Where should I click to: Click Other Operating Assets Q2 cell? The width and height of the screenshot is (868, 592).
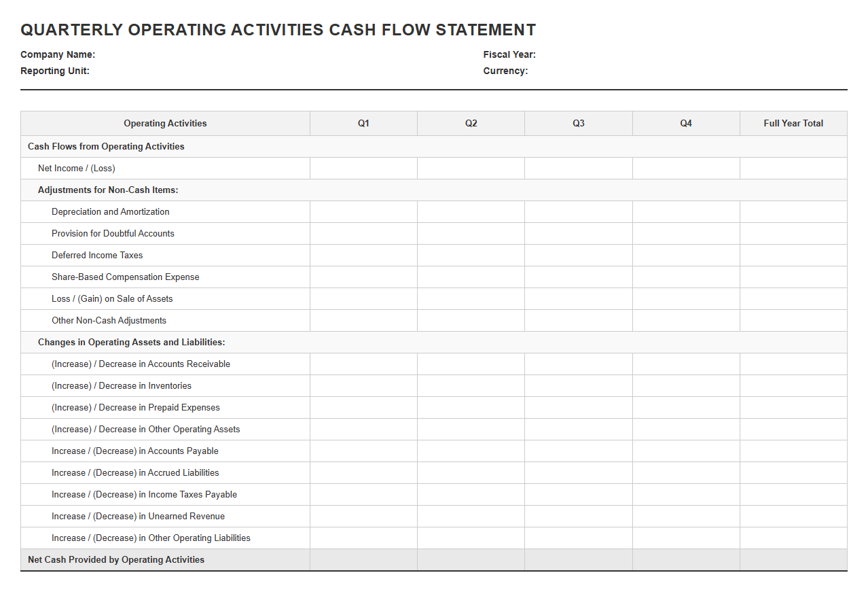tap(471, 429)
